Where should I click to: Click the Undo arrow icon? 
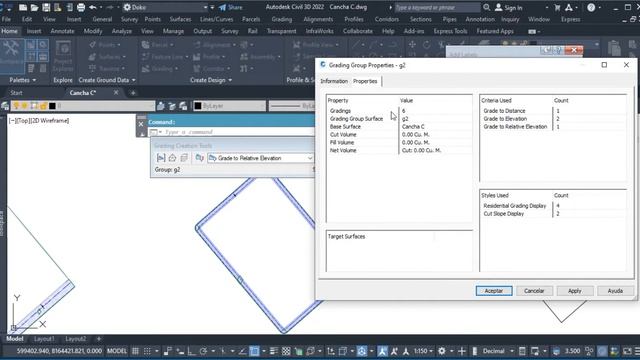pyautogui.click(x=93, y=7)
